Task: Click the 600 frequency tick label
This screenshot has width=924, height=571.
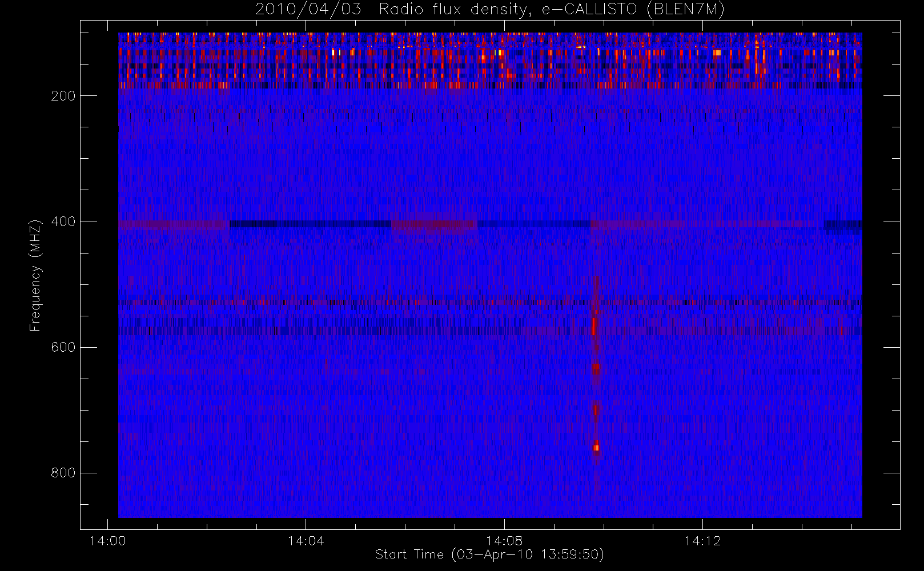Action: 63,347
